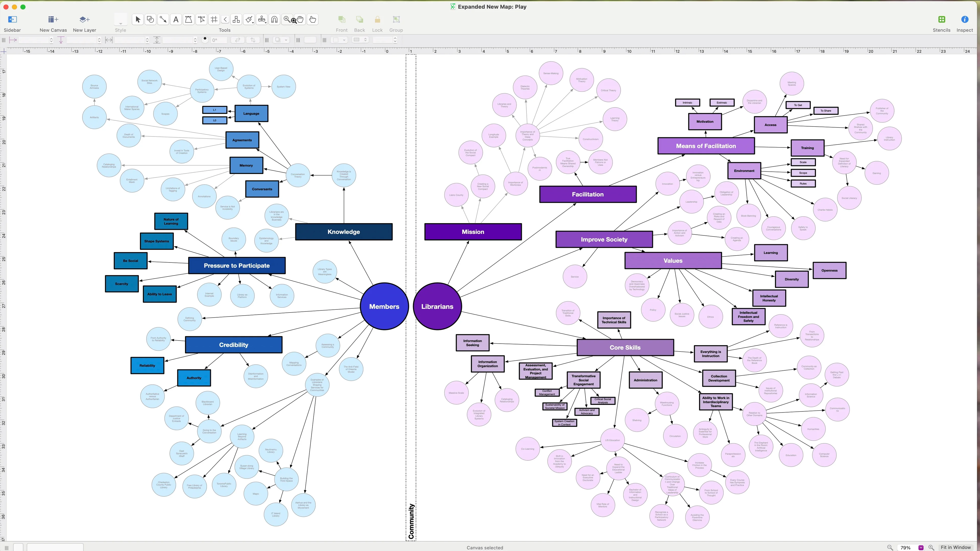Screen dimensions: 980x551
Task: Select the arrow Selection tool
Action: 138,19
